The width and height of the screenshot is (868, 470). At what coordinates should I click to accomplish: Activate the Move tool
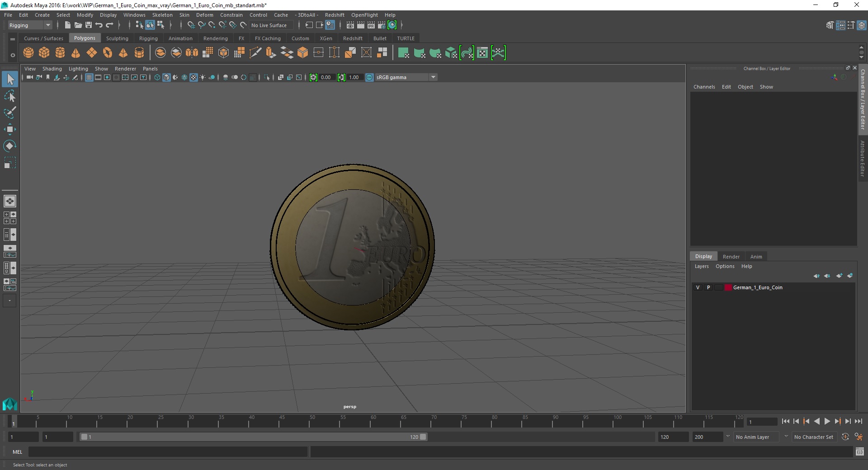(x=10, y=129)
